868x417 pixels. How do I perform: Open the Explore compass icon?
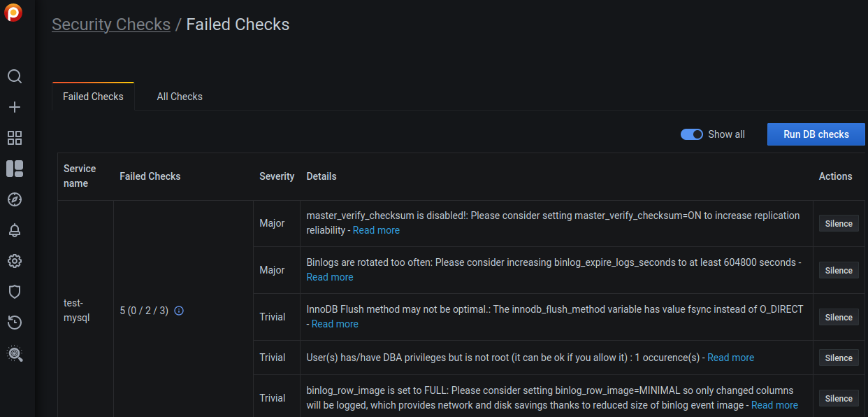14,199
